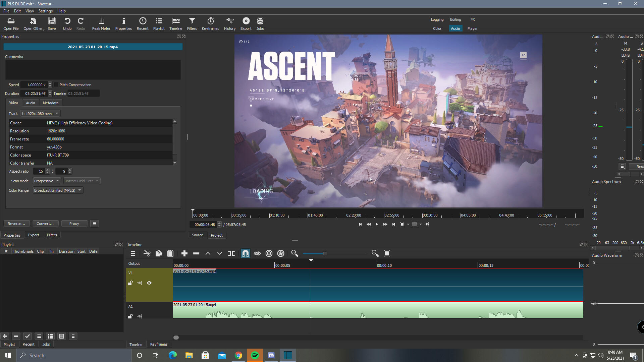Viewport: 644px width, 362px height.
Task: Zoom in the timeline
Action: click(375, 253)
